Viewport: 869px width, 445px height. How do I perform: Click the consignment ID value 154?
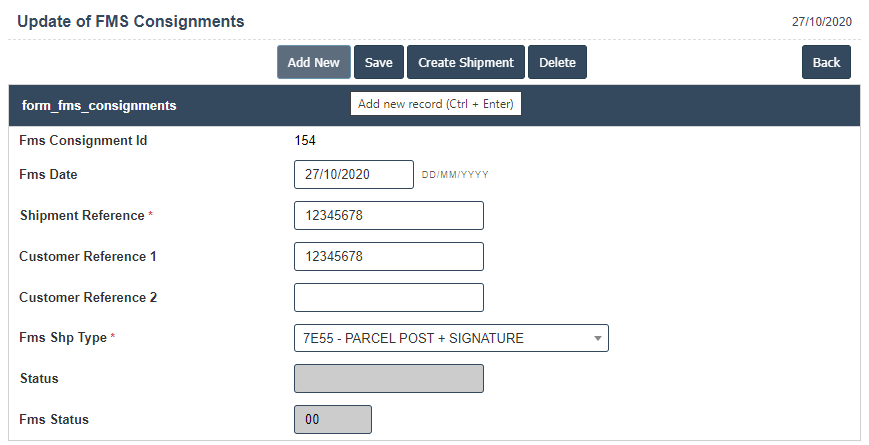tap(305, 141)
